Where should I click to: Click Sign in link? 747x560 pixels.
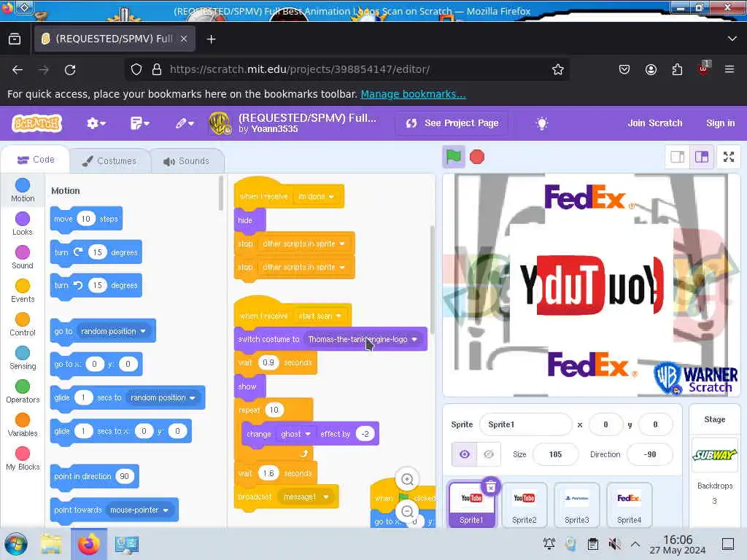pos(720,122)
